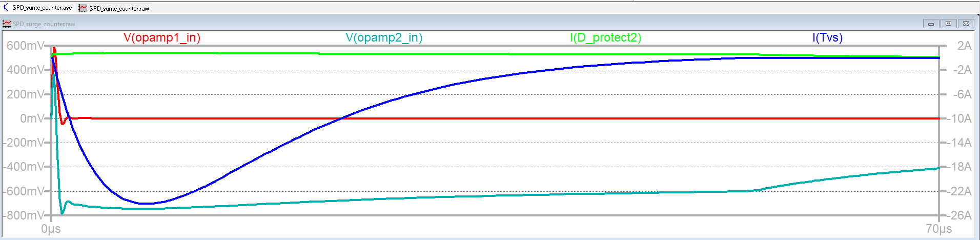Click the green I(D_protect2) trace label

605,37
